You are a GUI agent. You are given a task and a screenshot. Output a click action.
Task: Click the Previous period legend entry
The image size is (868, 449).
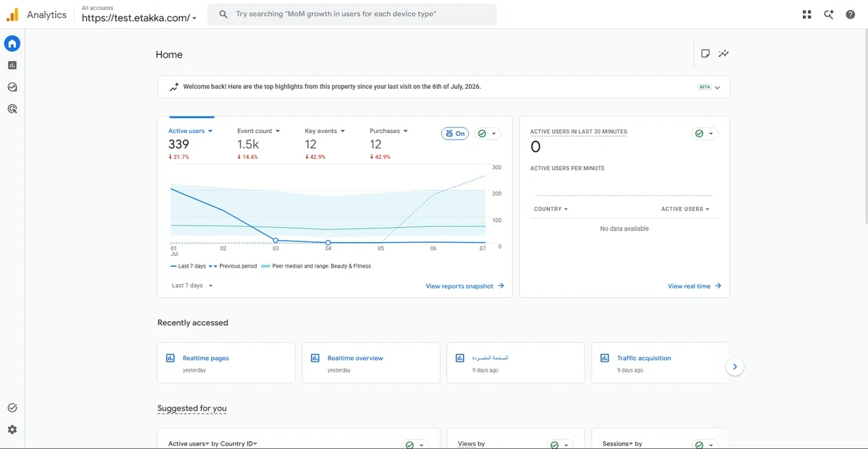click(x=233, y=266)
